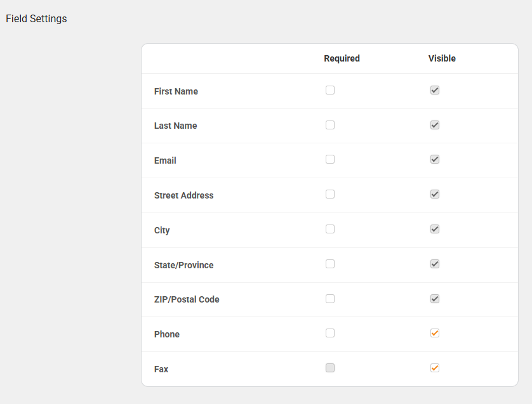Image resolution: width=532 pixels, height=404 pixels.
Task: Hide the Email field via Visible checkbox
Action: 435,159
